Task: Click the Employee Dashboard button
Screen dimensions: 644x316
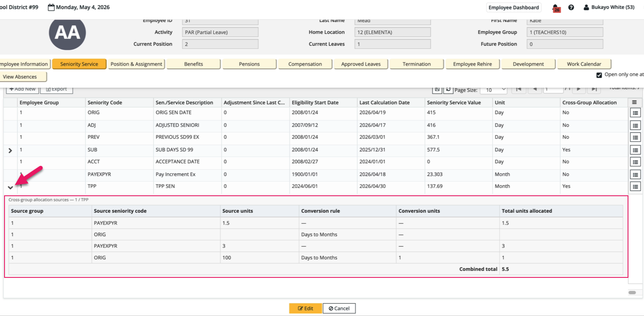Action: coord(513,7)
